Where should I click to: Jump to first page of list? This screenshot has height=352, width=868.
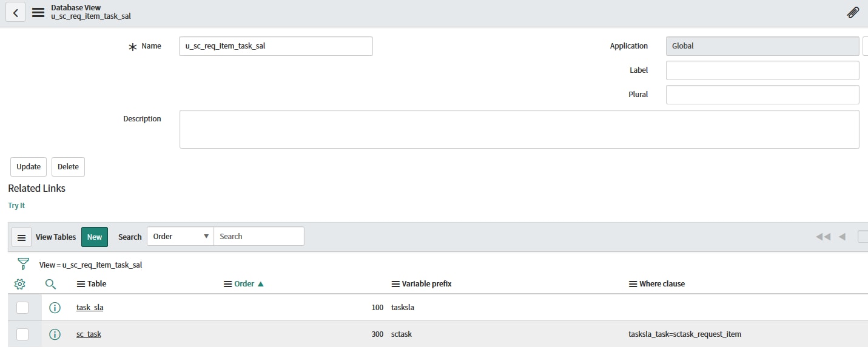(823, 237)
